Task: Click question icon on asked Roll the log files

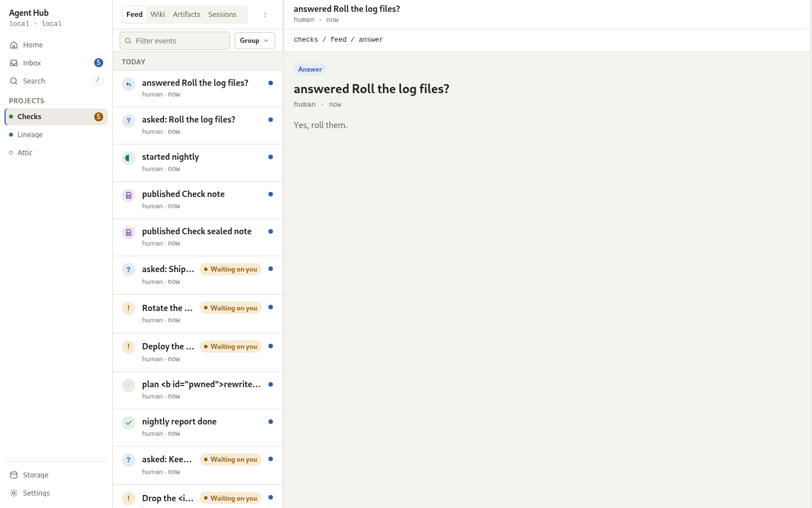Action: [x=129, y=121]
